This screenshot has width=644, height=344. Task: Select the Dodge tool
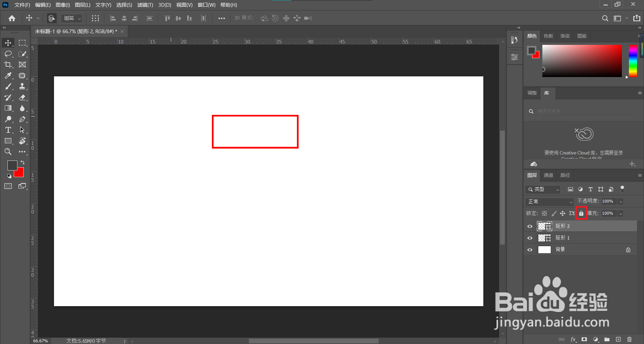8,119
